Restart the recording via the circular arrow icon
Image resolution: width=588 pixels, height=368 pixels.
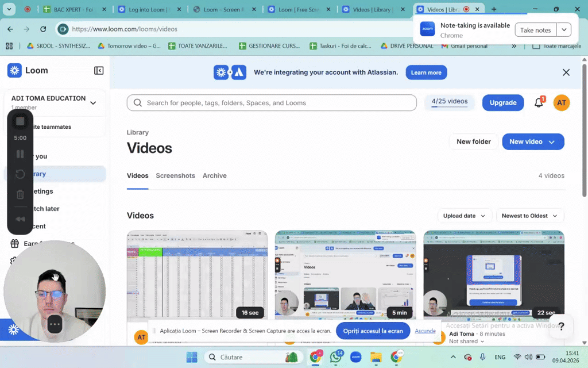tap(20, 174)
